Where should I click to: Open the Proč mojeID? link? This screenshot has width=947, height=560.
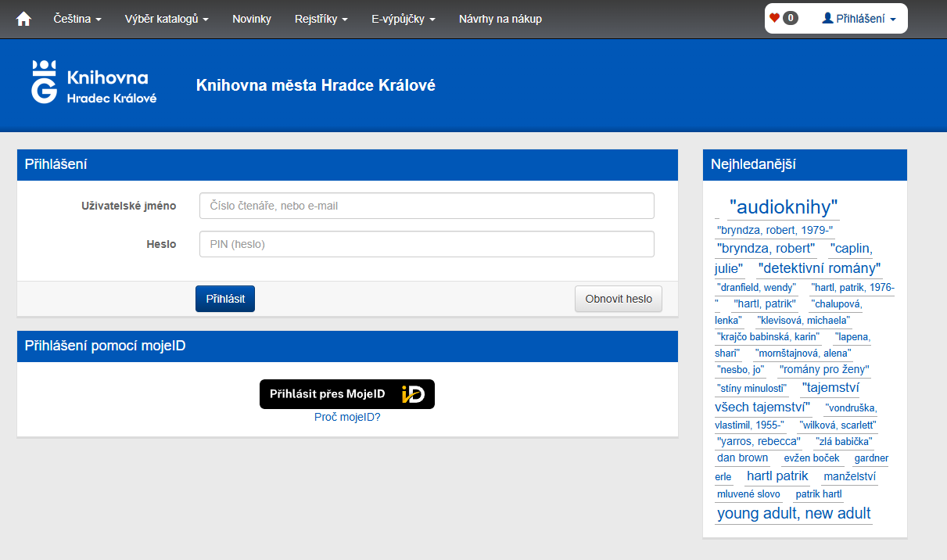(347, 417)
